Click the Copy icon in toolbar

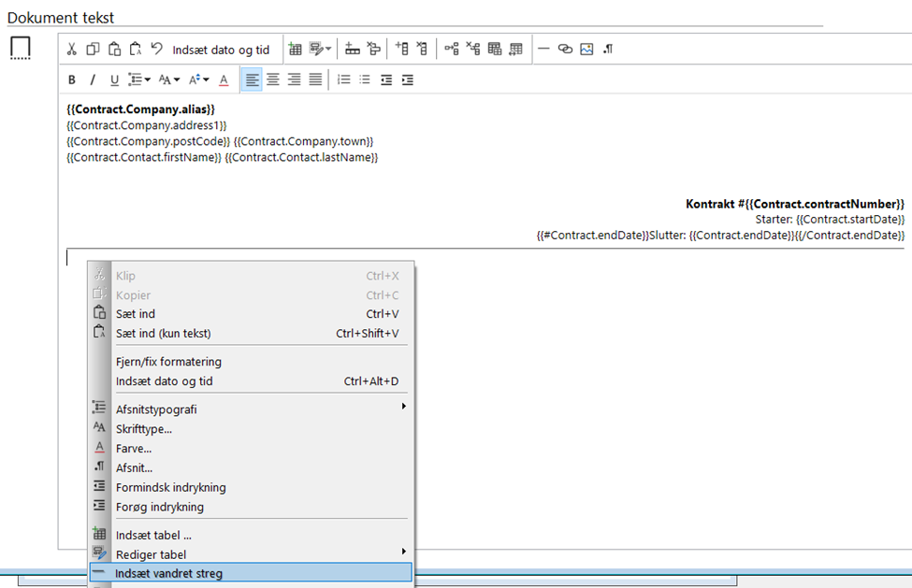click(x=93, y=49)
